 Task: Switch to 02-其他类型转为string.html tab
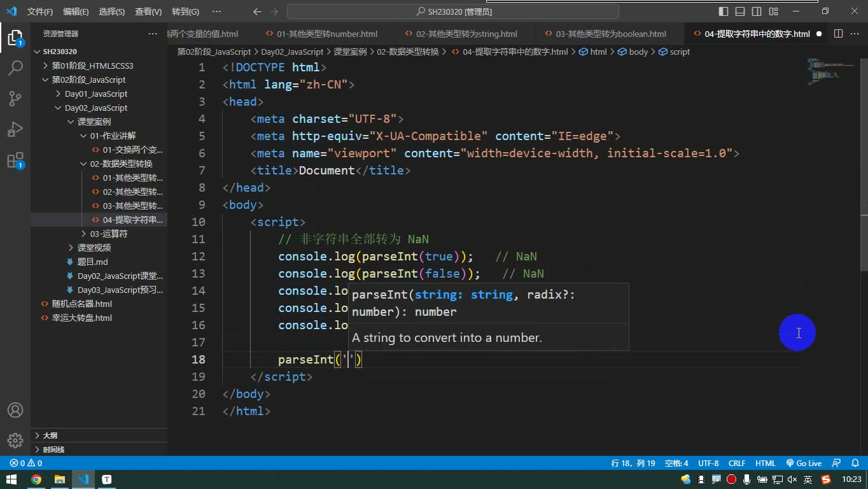pos(466,34)
